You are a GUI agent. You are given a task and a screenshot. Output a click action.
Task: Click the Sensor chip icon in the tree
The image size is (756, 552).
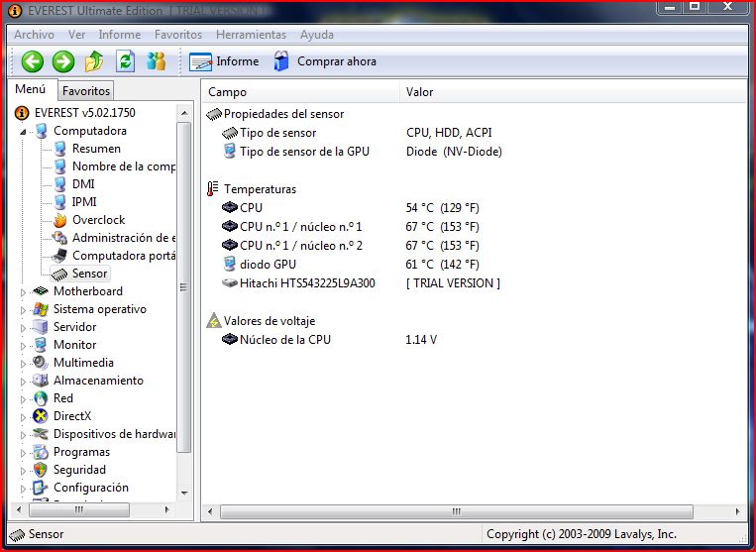(x=59, y=274)
